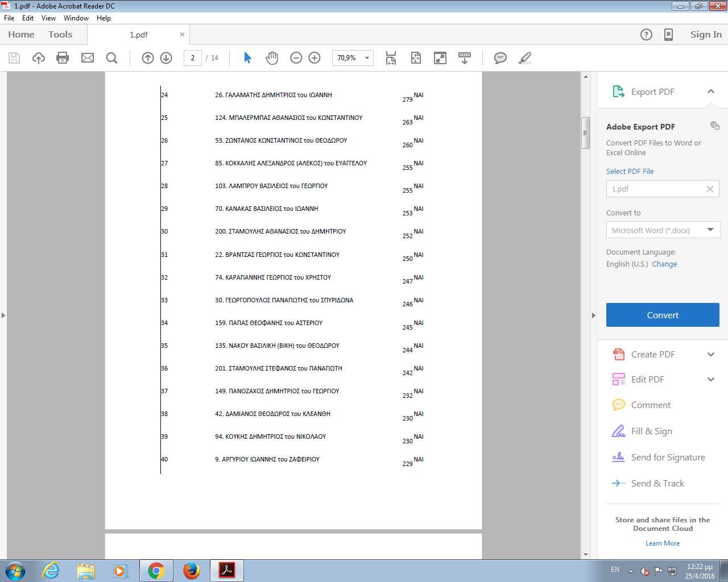Select the arrow selection tool

[x=247, y=58]
